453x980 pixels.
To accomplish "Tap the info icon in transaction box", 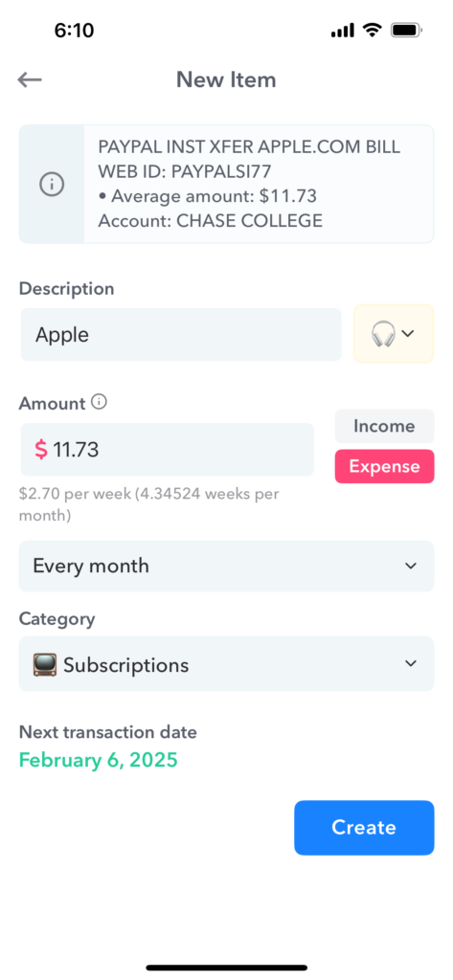I will (x=52, y=185).
